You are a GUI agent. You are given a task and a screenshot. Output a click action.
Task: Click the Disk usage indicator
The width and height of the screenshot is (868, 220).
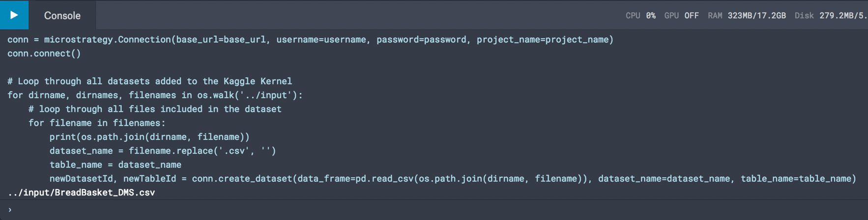[x=831, y=16]
